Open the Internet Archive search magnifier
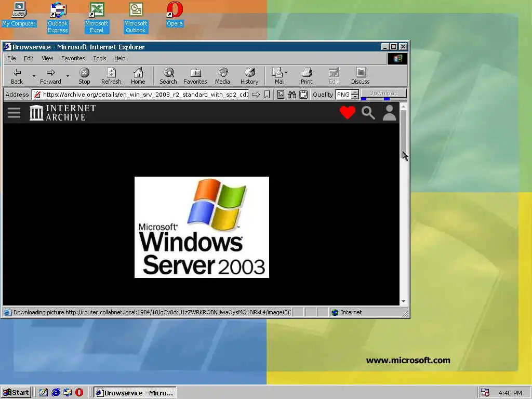Screen dimensions: 532x399 [368, 113]
